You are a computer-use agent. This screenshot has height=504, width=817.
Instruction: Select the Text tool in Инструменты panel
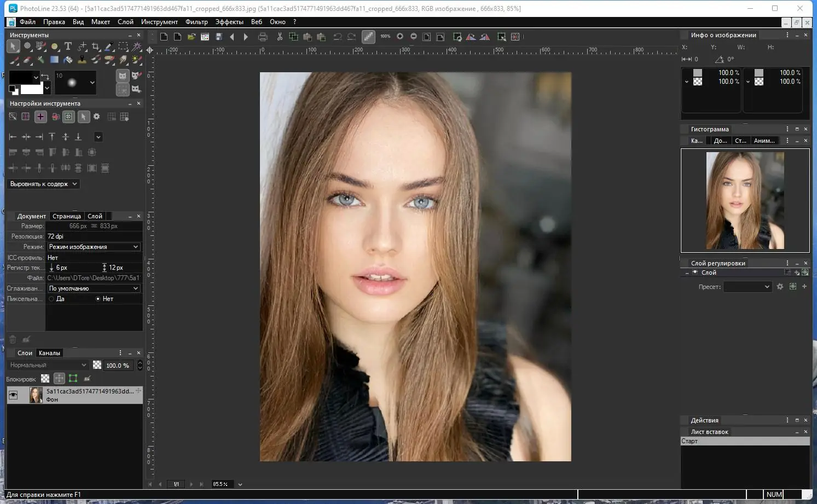(68, 47)
